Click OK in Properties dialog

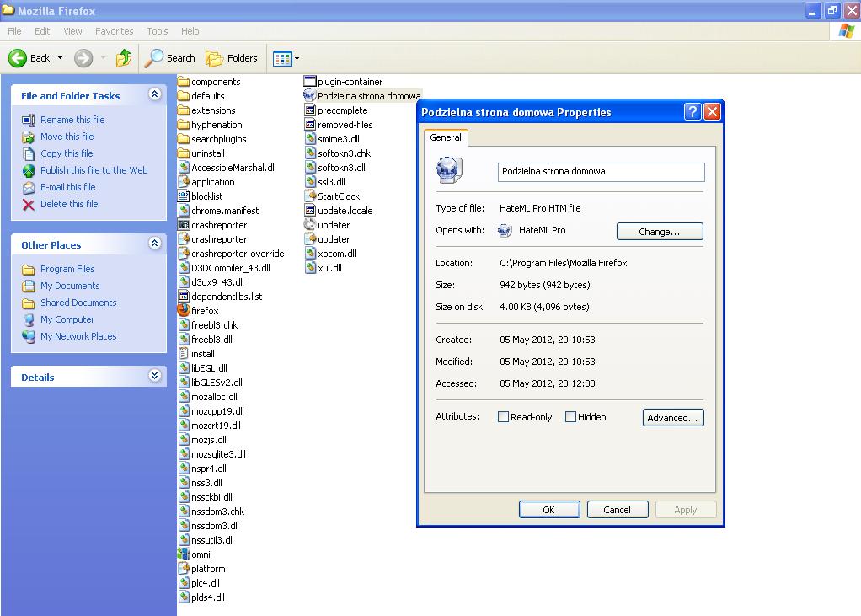point(549,510)
